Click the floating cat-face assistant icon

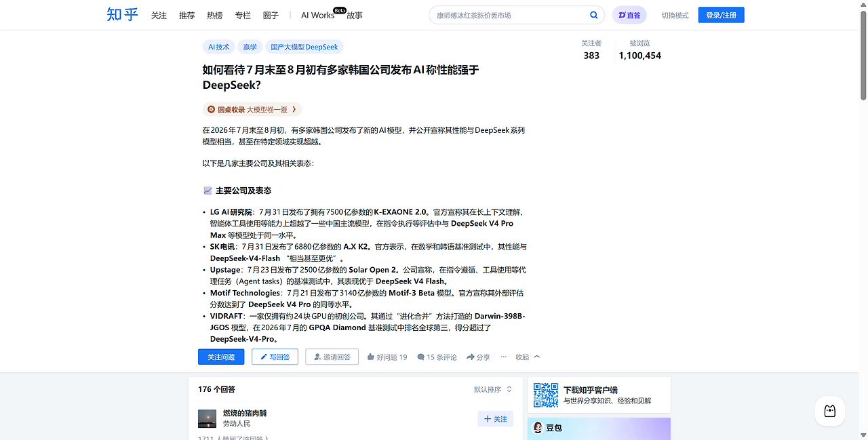tap(830, 411)
